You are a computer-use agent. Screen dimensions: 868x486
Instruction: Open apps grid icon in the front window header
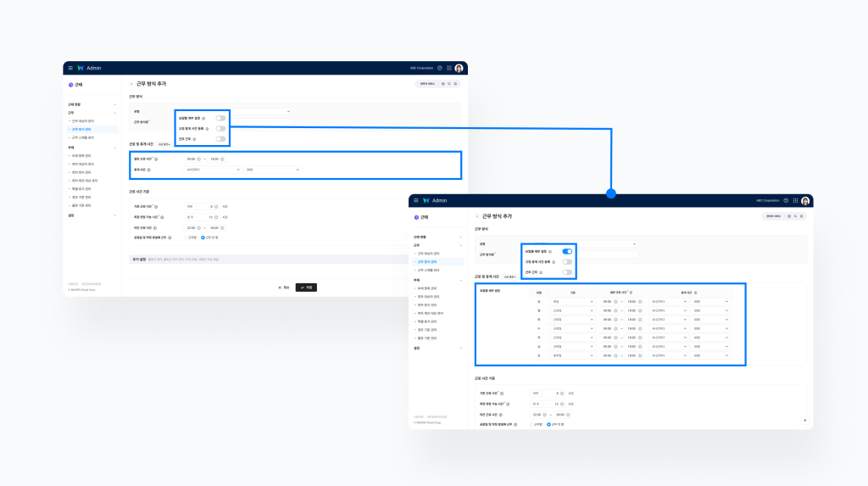(795, 200)
